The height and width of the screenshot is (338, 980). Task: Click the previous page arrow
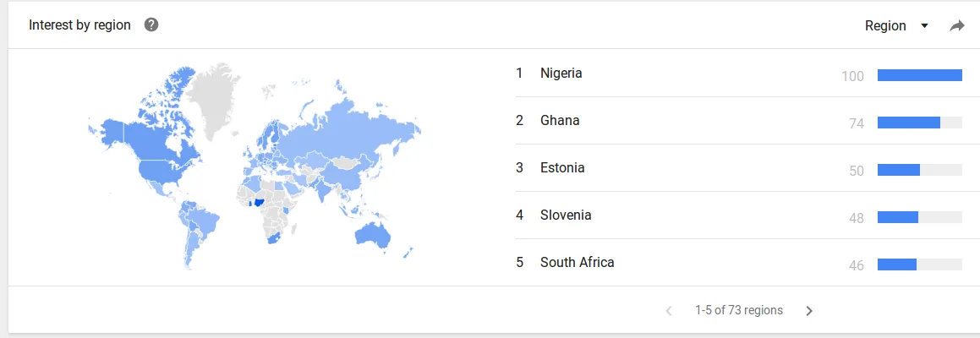point(669,310)
